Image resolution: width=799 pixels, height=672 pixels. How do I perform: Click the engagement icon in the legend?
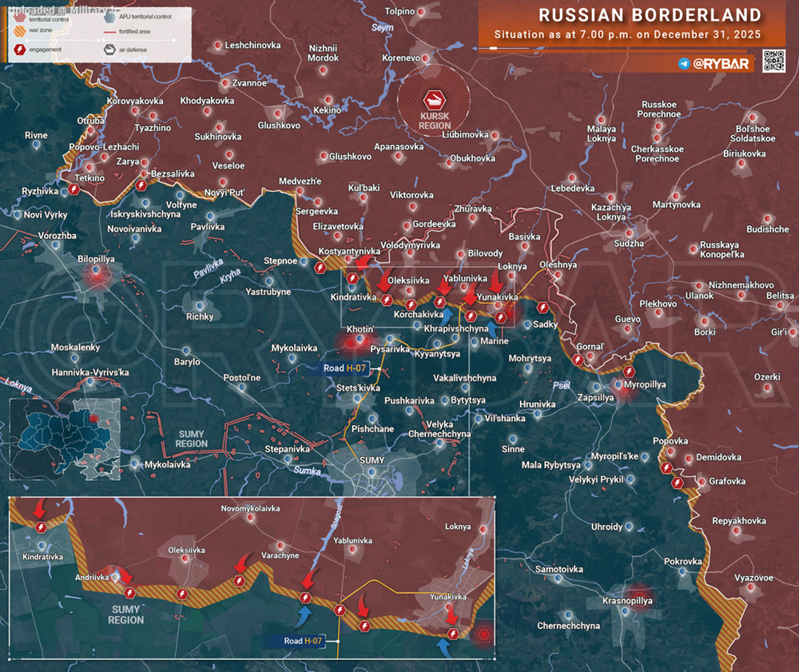[x=20, y=49]
